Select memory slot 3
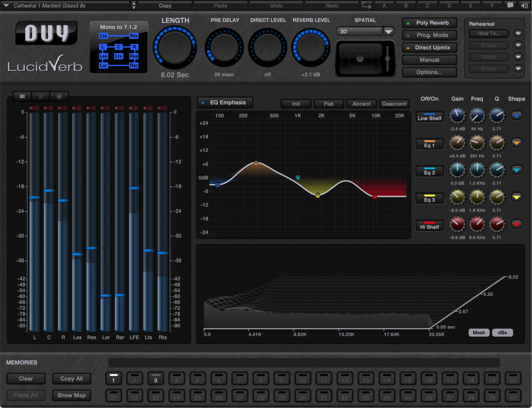The height and width of the screenshot is (408, 532). [155, 379]
